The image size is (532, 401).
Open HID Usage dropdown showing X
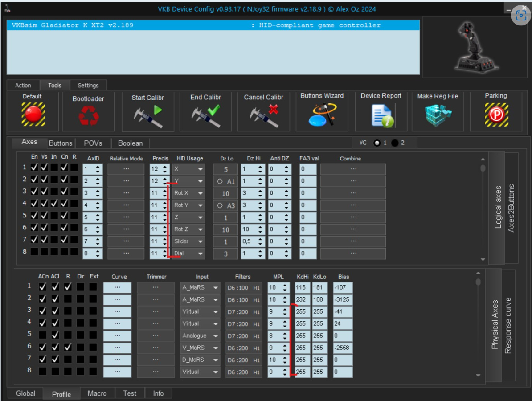coord(188,169)
